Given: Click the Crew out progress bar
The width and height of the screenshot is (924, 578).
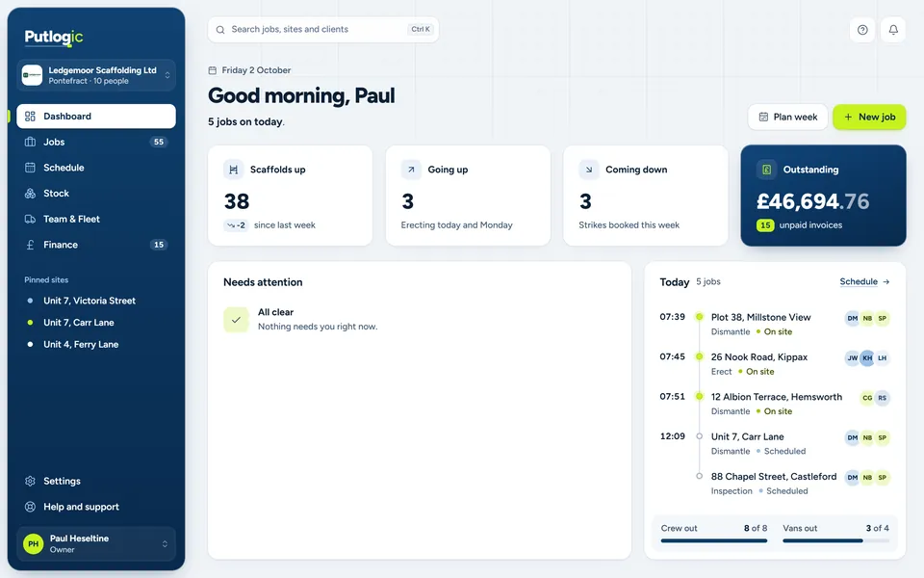Looking at the screenshot, I should point(714,540).
